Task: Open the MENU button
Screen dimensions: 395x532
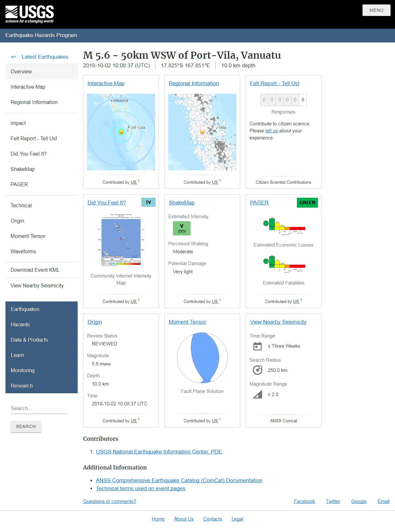Action: [x=376, y=10]
